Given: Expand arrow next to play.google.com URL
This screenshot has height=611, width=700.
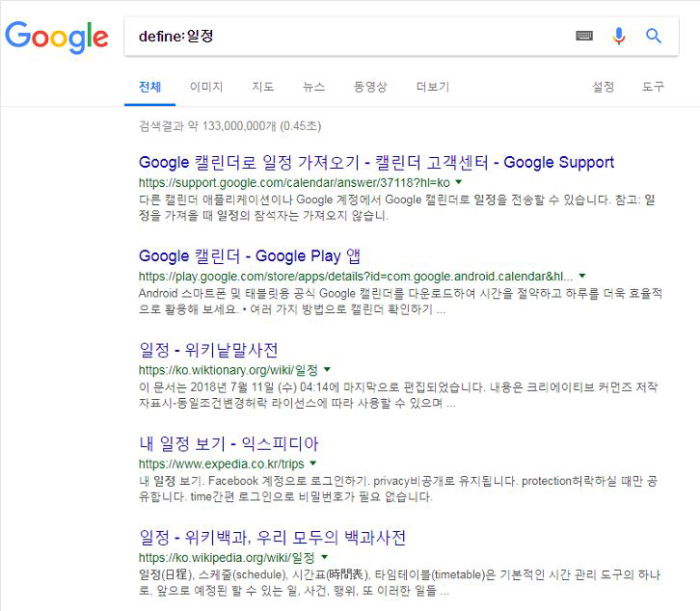Looking at the screenshot, I should point(582,276).
